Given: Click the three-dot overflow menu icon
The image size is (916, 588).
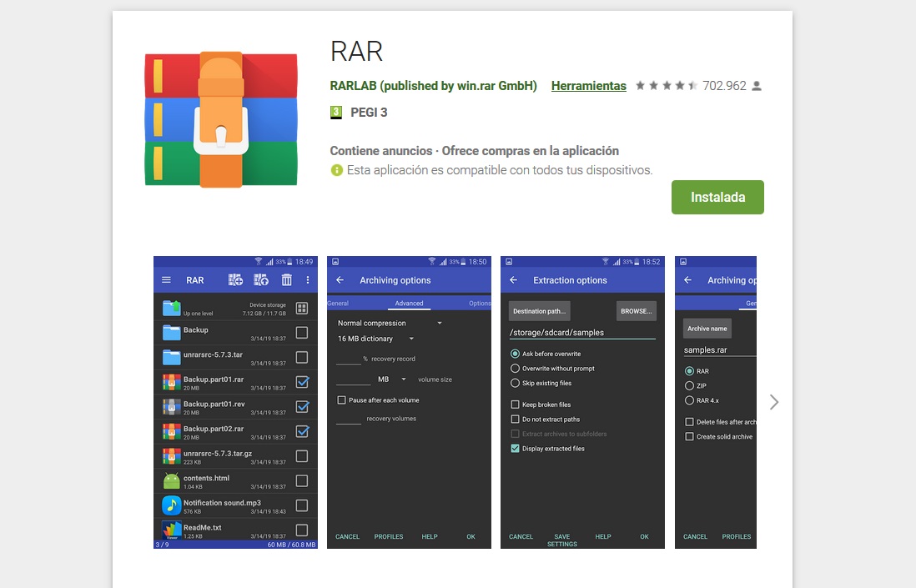Looking at the screenshot, I should [x=307, y=280].
